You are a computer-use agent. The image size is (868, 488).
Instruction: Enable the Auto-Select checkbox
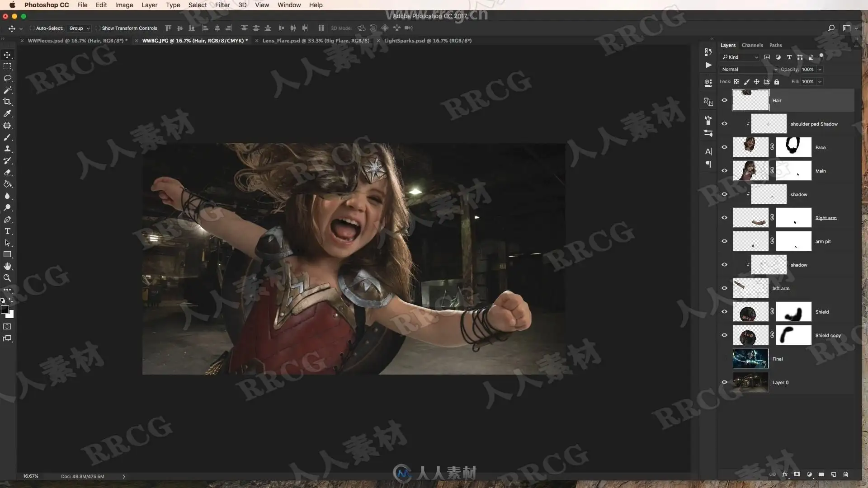[32, 28]
